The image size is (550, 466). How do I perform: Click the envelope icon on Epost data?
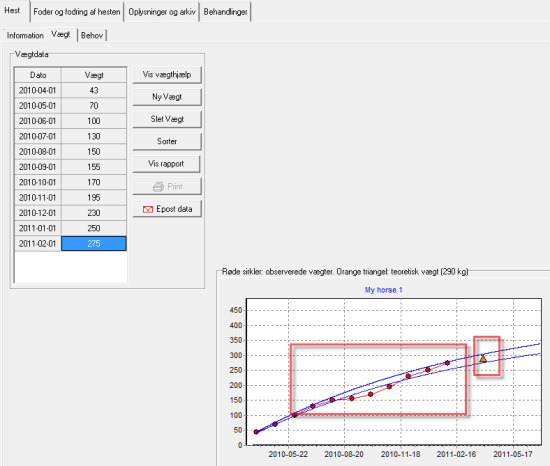(148, 209)
